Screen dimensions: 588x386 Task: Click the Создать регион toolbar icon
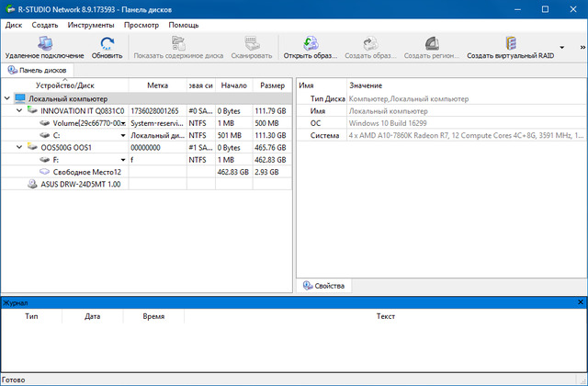(x=431, y=42)
